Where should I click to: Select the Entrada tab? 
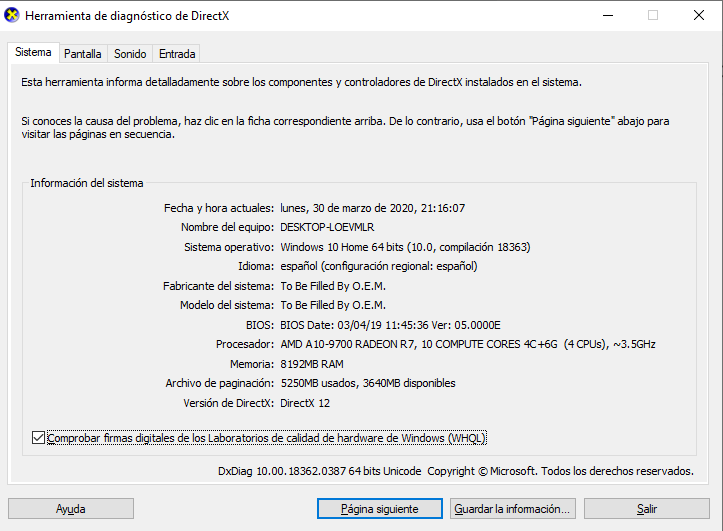click(x=177, y=54)
